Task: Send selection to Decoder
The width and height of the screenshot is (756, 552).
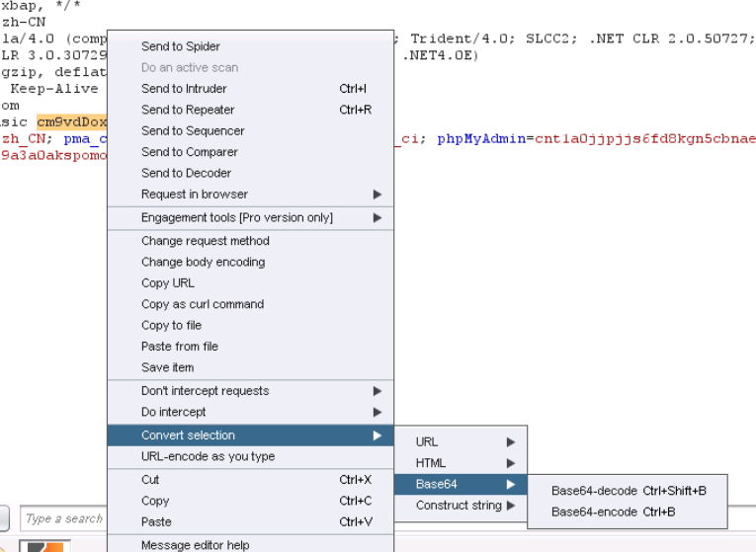Action: (x=186, y=173)
